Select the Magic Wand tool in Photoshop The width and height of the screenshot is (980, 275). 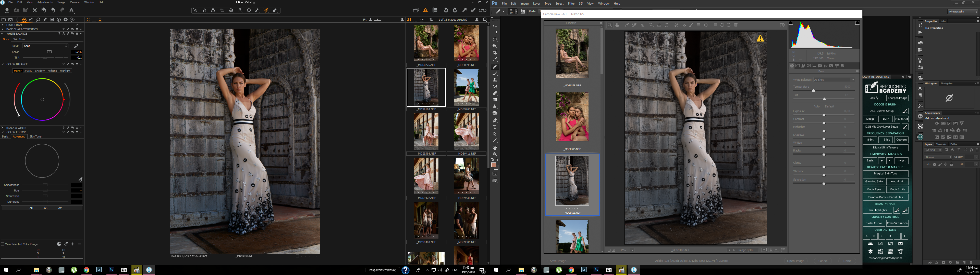(495, 46)
